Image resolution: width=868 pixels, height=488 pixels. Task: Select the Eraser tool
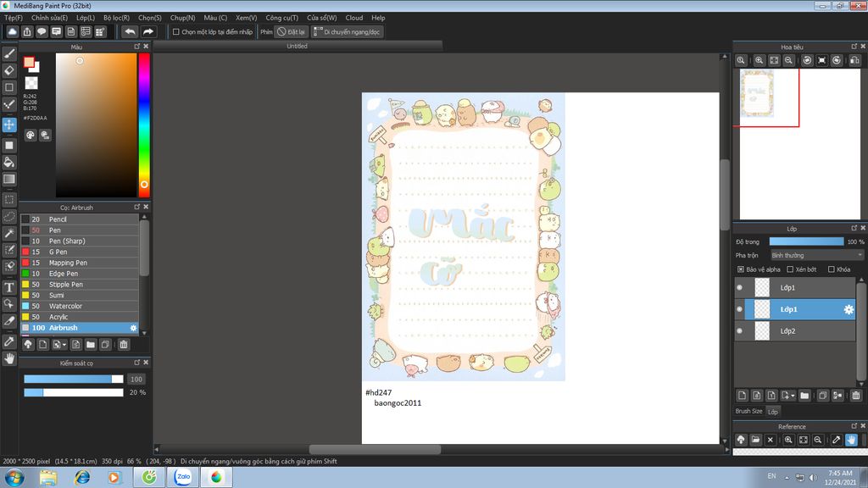click(x=9, y=70)
